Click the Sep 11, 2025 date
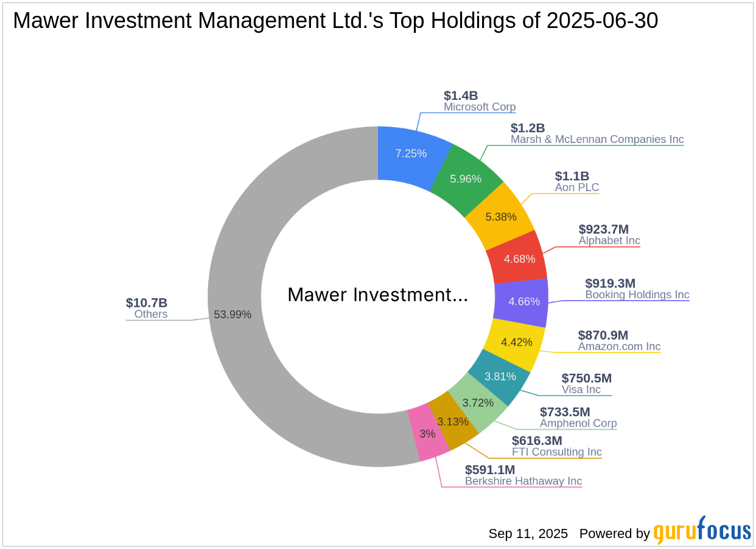Screen dimensions: 756x549 (x=528, y=534)
